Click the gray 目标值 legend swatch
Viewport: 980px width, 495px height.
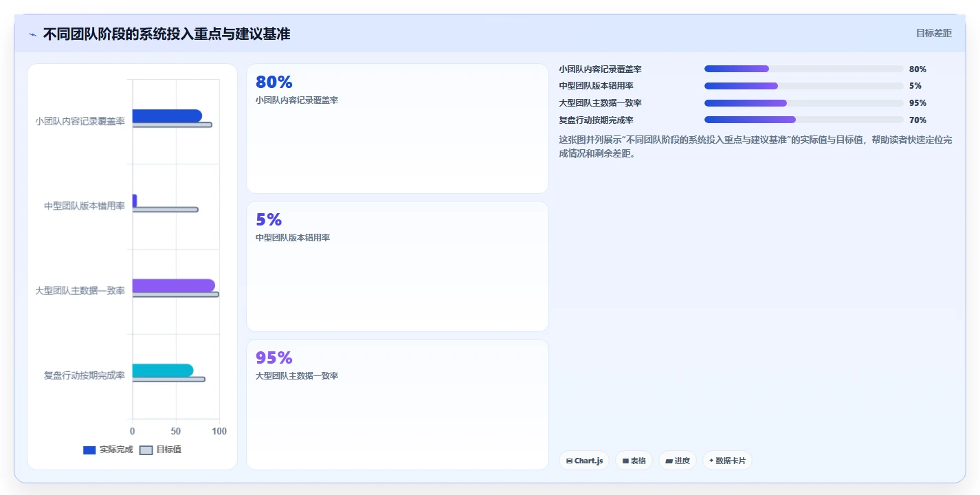[146, 450]
